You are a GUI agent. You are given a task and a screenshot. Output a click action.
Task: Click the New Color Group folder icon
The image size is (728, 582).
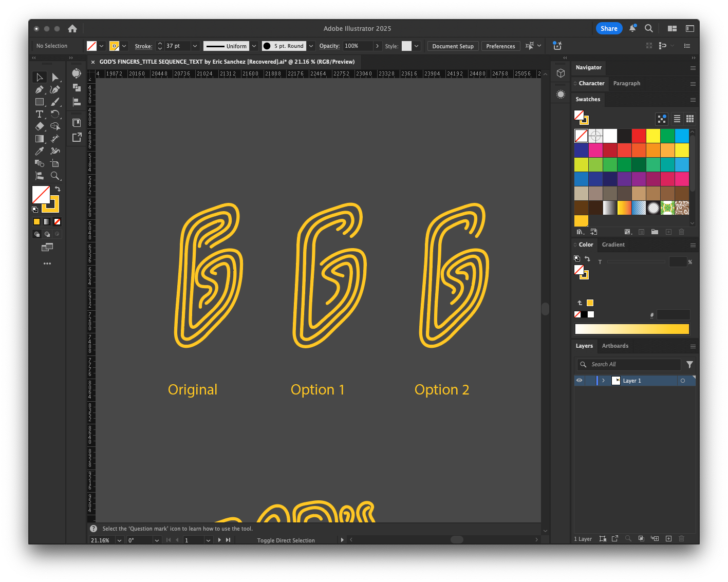click(x=655, y=232)
